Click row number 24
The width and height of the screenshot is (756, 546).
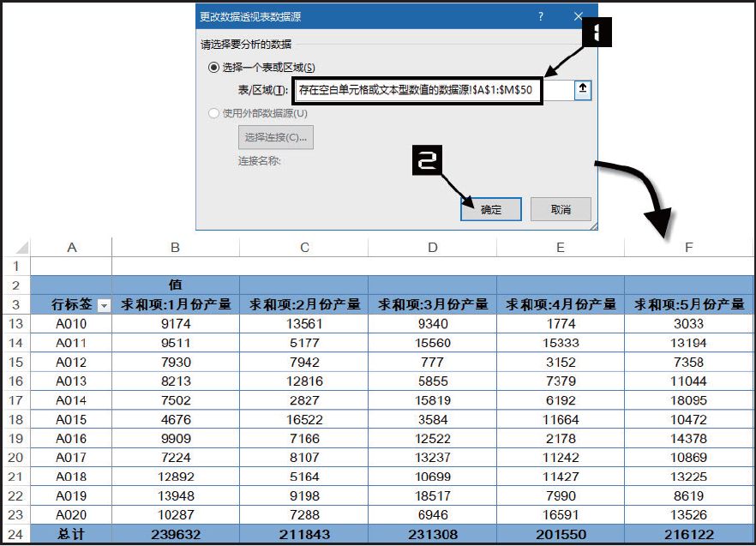pyautogui.click(x=15, y=535)
